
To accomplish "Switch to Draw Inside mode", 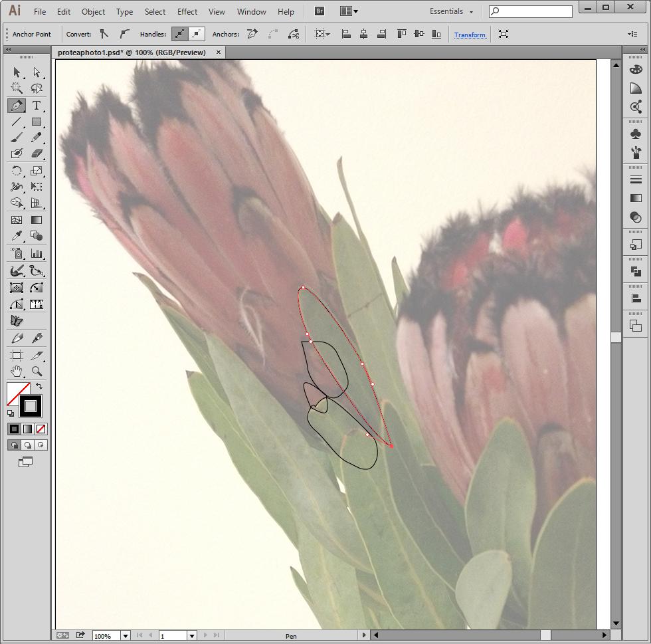I will pyautogui.click(x=41, y=445).
